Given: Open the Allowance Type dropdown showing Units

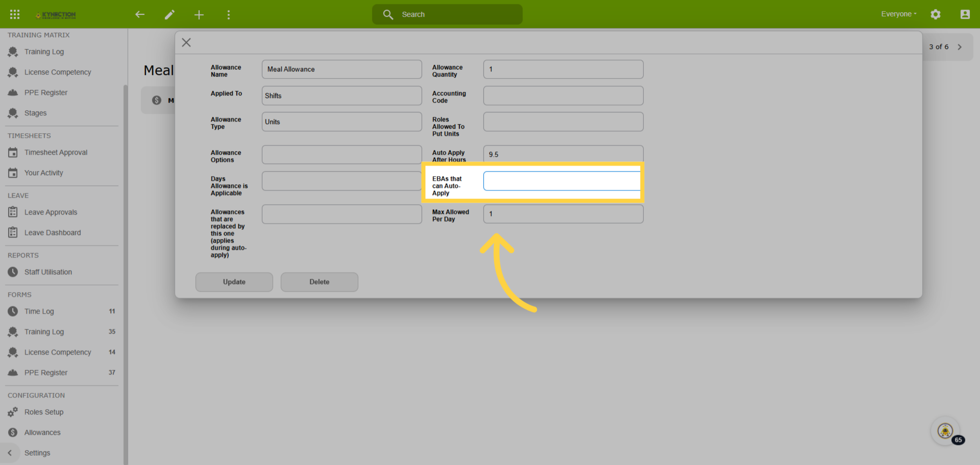Looking at the screenshot, I should (342, 122).
